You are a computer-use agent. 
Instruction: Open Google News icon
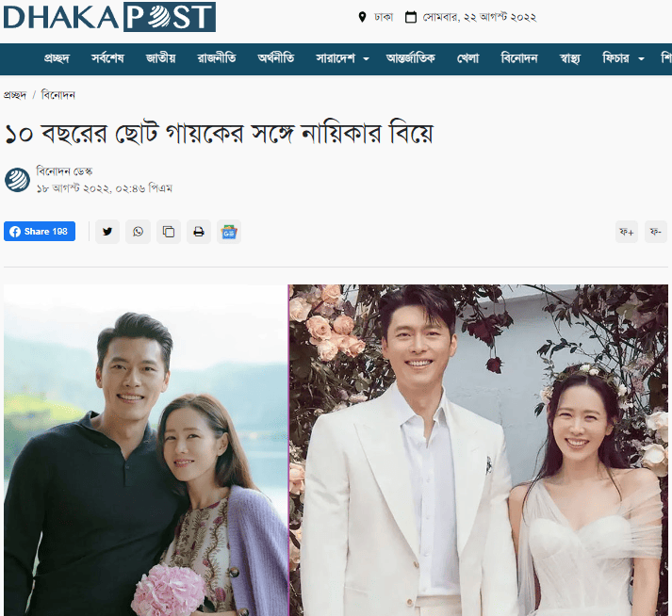point(229,232)
